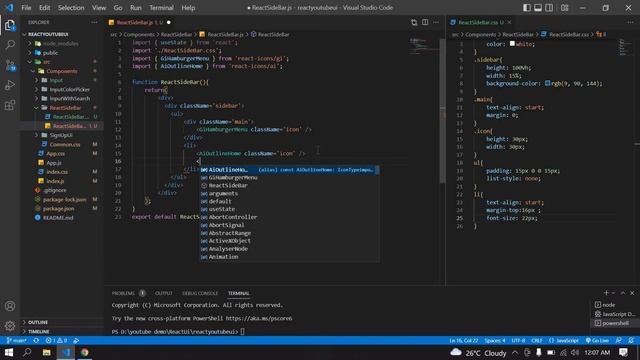The width and height of the screenshot is (640, 360).
Task: Open the Explorer view in activity bar
Action: coord(10,25)
